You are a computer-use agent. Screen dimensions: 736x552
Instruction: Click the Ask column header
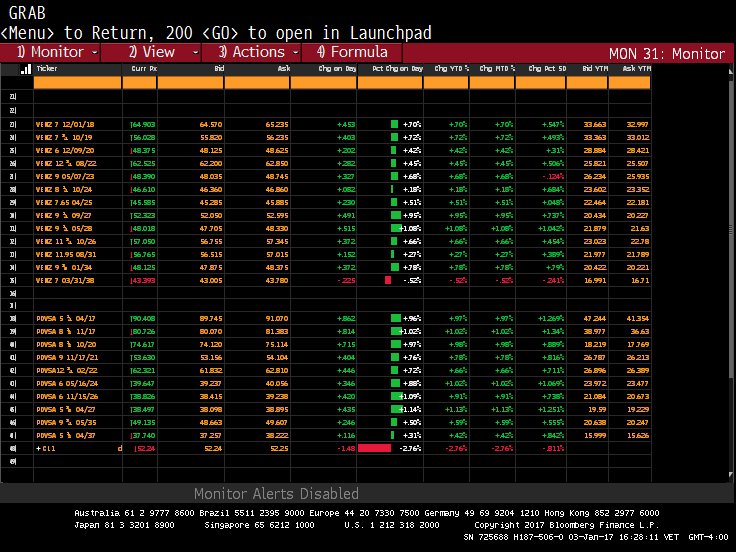click(x=284, y=69)
